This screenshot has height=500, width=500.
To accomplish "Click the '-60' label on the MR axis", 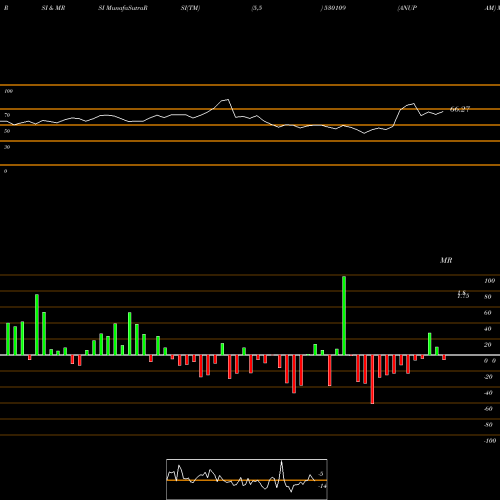I will [x=488, y=409].
